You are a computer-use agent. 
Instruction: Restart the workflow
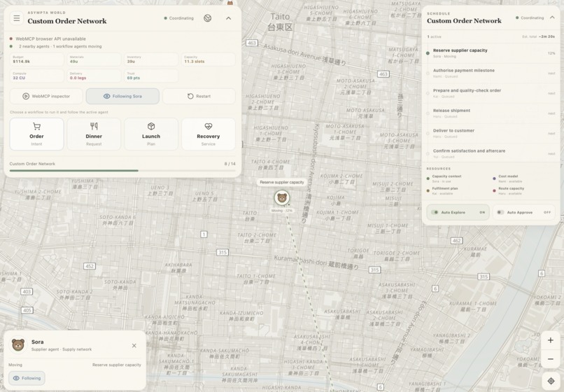[199, 96]
